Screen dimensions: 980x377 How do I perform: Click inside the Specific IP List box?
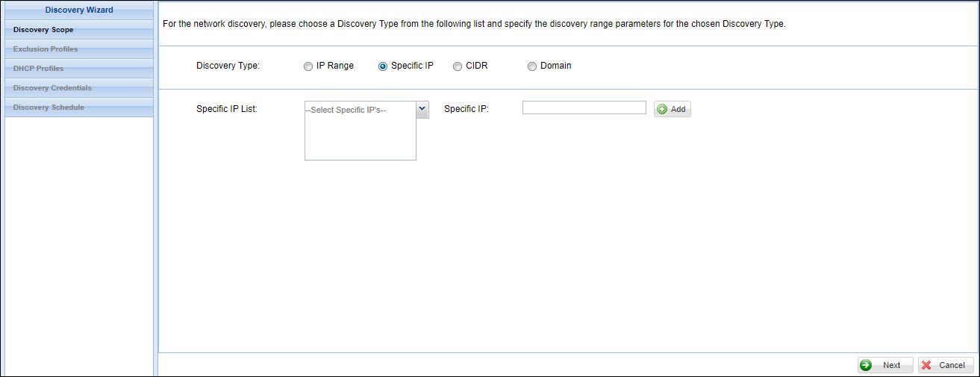(360, 138)
